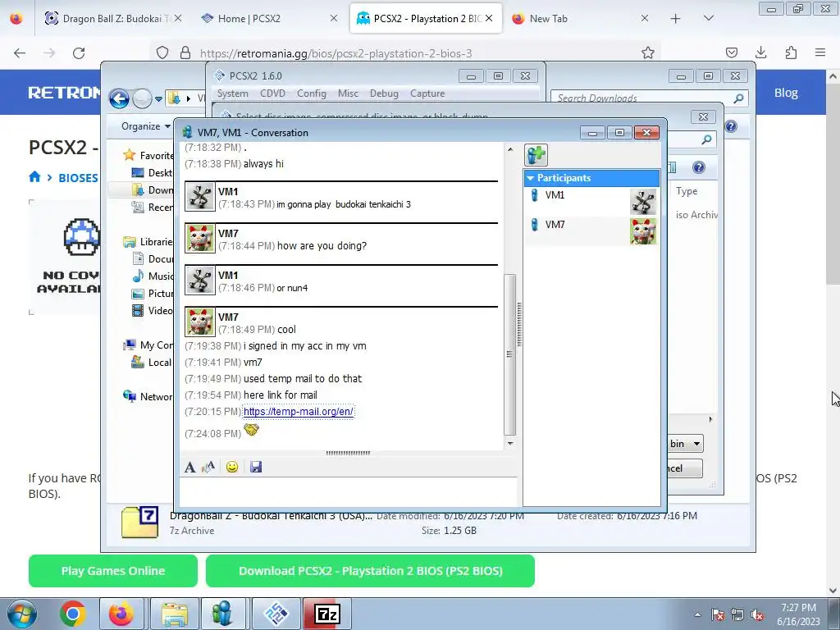840x630 pixels.
Task: Collapse the Participants panel header
Action: 591,178
